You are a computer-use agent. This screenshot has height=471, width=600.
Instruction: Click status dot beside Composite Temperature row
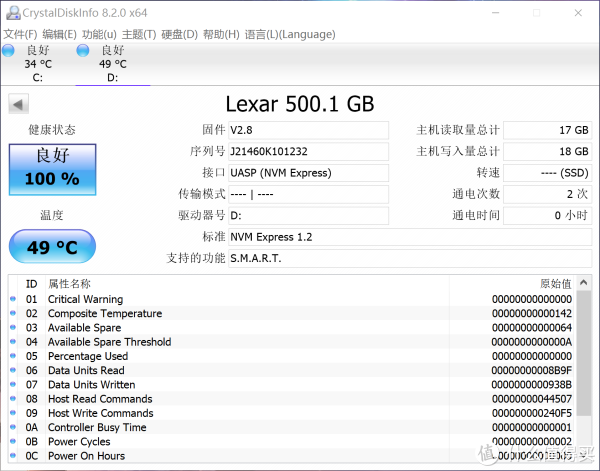coord(13,313)
